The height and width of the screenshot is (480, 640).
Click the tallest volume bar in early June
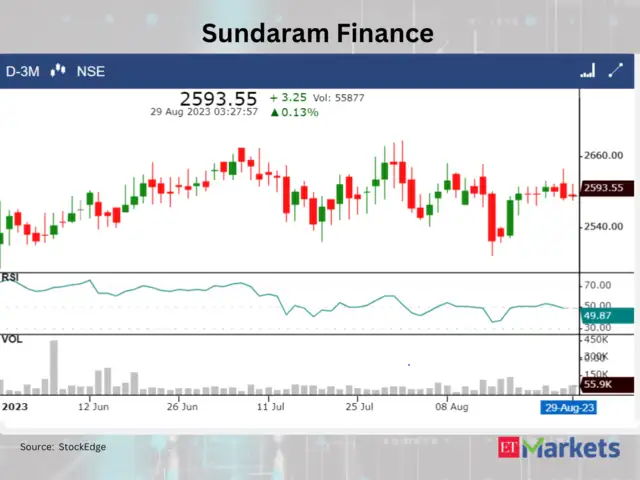[53, 367]
